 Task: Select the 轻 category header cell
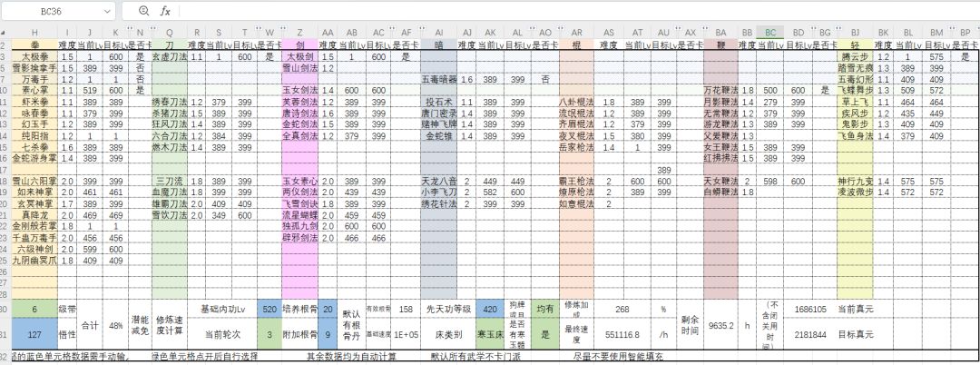(855, 45)
